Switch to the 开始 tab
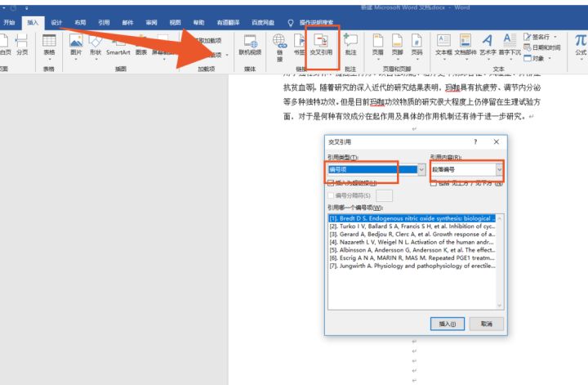This screenshot has height=385, width=588. 9,23
